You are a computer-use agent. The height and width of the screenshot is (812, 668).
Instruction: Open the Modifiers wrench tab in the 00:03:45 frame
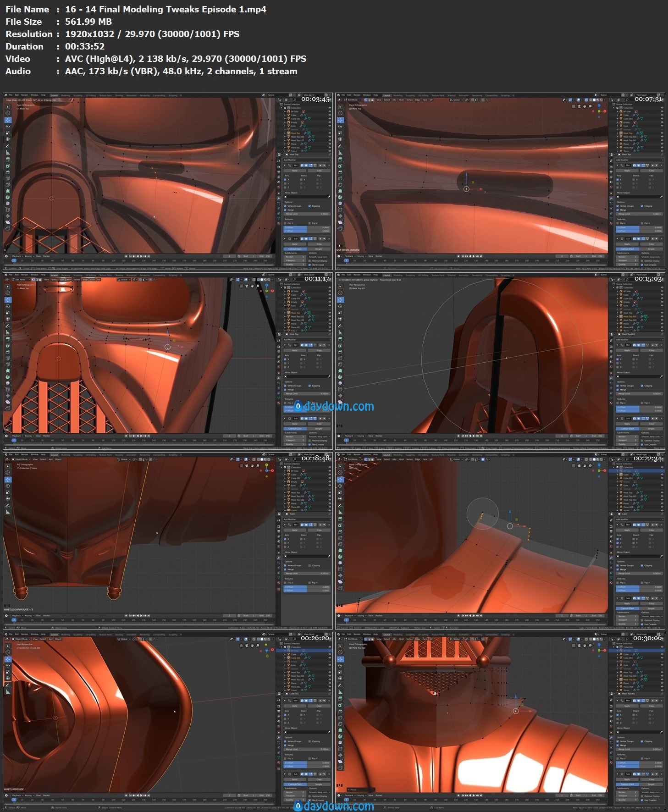[x=279, y=198]
